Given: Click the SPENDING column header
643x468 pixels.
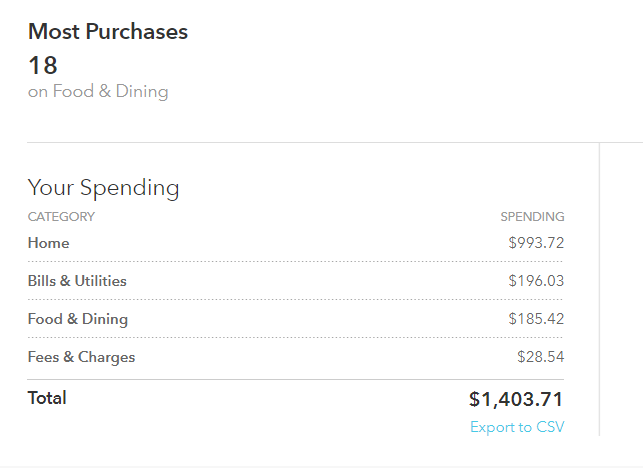Looking at the screenshot, I should (532, 217).
